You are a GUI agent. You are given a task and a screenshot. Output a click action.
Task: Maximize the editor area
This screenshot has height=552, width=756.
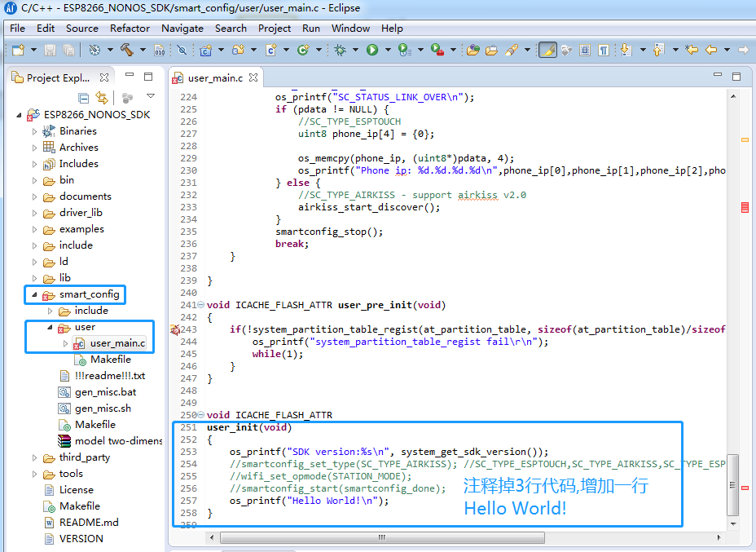[736, 77]
